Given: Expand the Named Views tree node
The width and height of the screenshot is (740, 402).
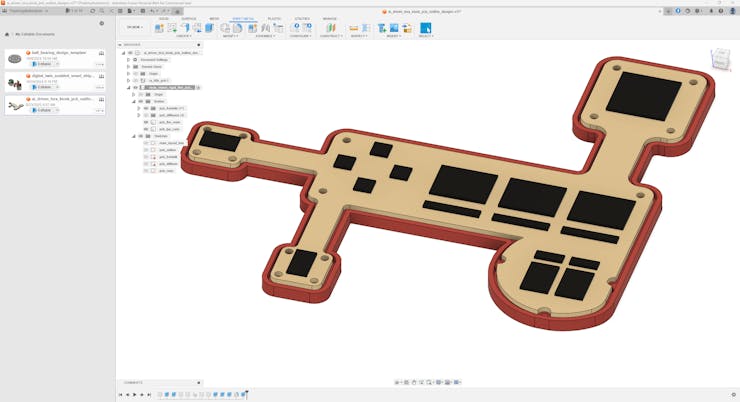Looking at the screenshot, I should coord(128,66).
